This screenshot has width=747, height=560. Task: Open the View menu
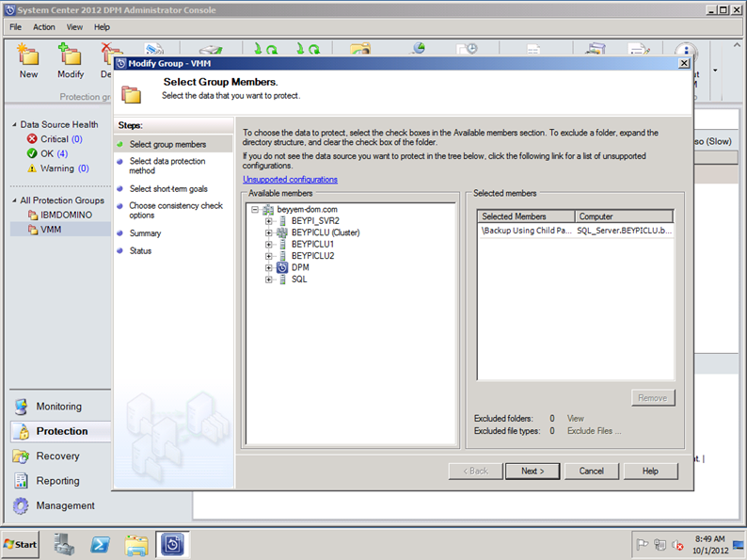[74, 27]
